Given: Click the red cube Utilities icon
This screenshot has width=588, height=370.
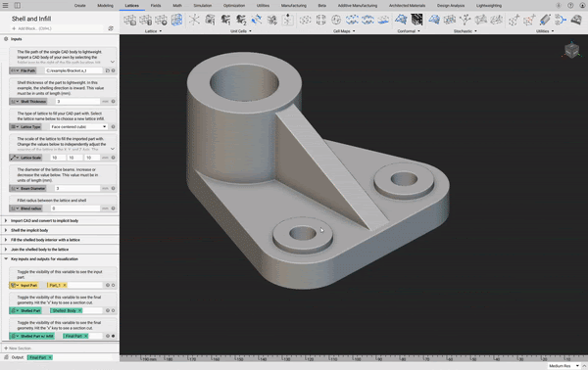Looking at the screenshot, I should (x=529, y=20).
